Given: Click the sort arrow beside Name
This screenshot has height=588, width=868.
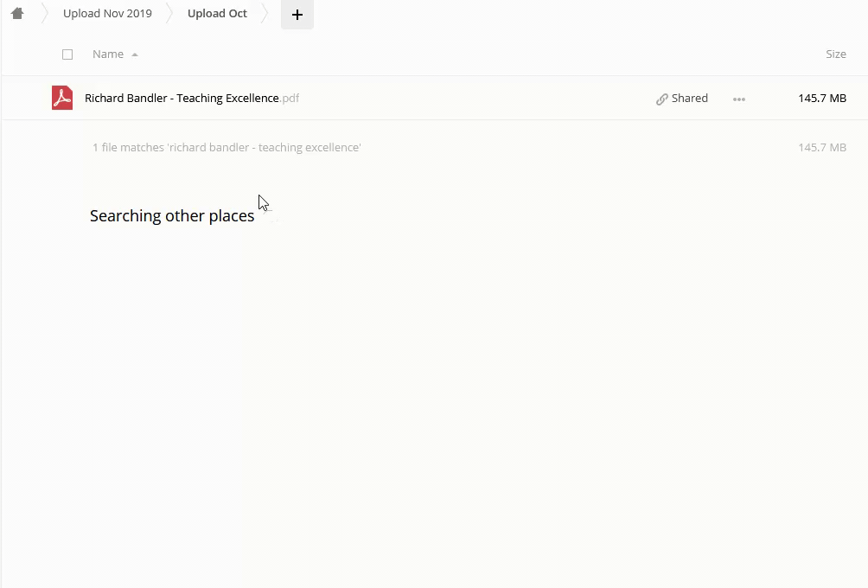Looking at the screenshot, I should tap(135, 54).
